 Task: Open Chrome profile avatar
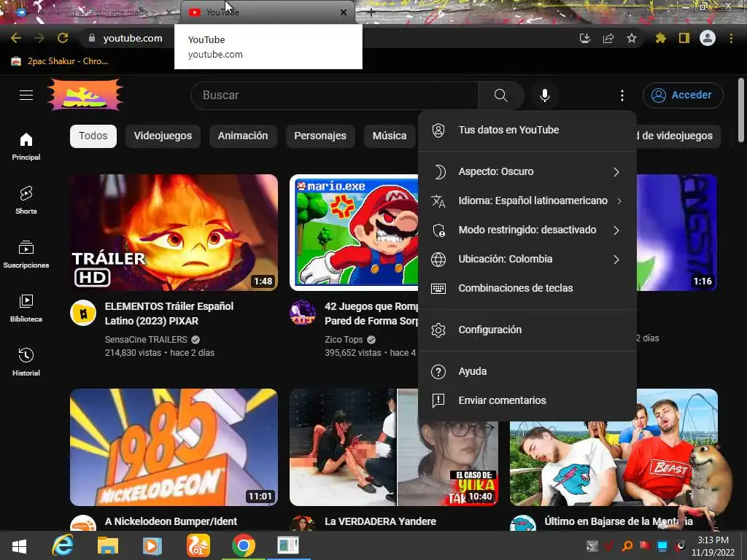coord(708,38)
